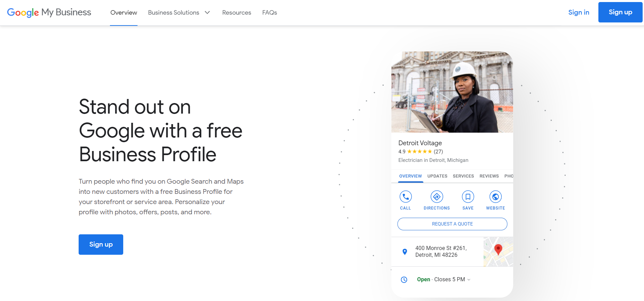
Task: Click the blue location pin icon
Action: pyautogui.click(x=405, y=252)
